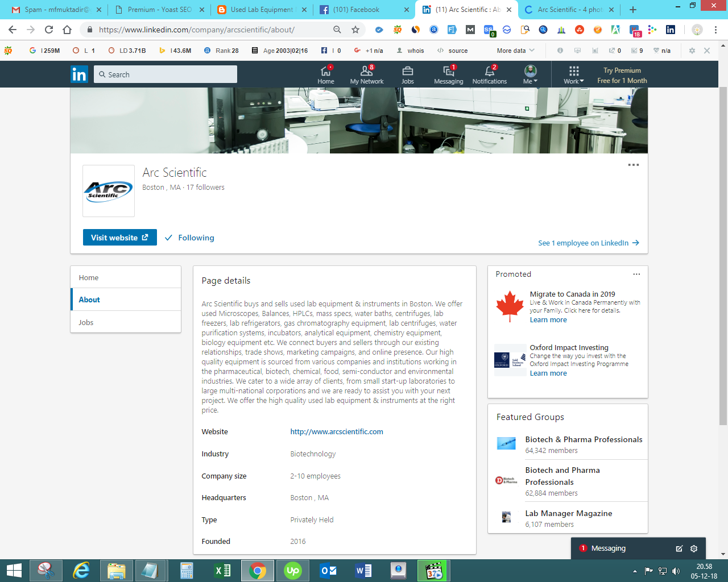Open company page three-dot options menu

tap(633, 165)
